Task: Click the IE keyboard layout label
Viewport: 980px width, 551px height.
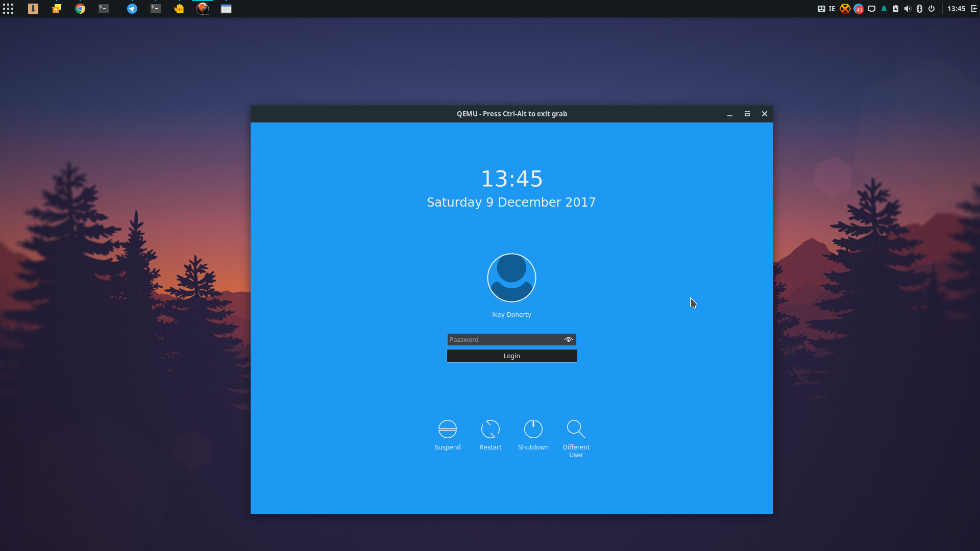Action: [832, 9]
